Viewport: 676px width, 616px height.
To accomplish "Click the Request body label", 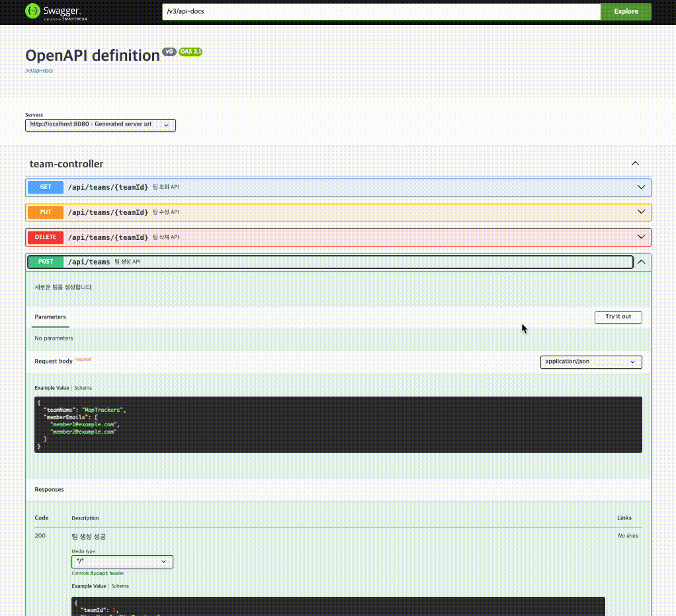I will (x=54, y=362).
